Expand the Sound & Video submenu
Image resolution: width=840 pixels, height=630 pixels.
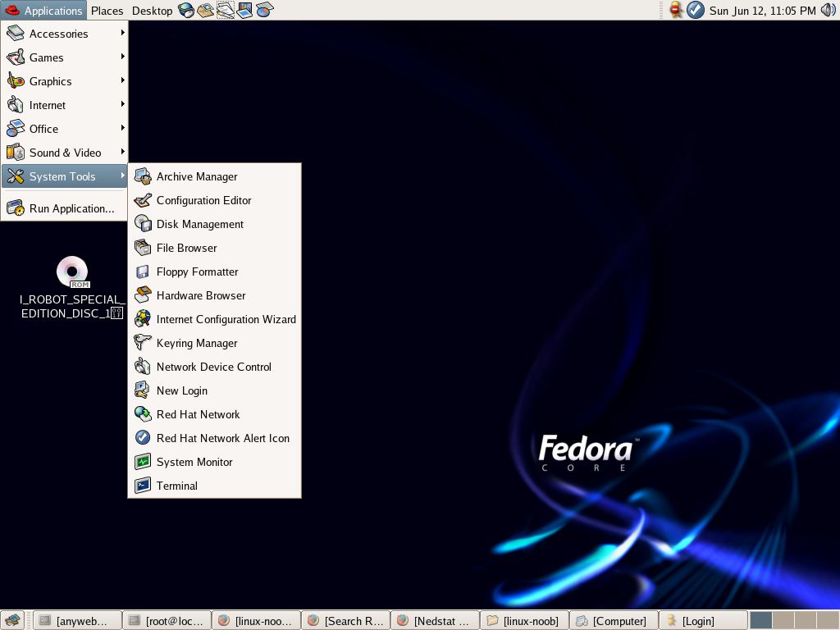65,153
